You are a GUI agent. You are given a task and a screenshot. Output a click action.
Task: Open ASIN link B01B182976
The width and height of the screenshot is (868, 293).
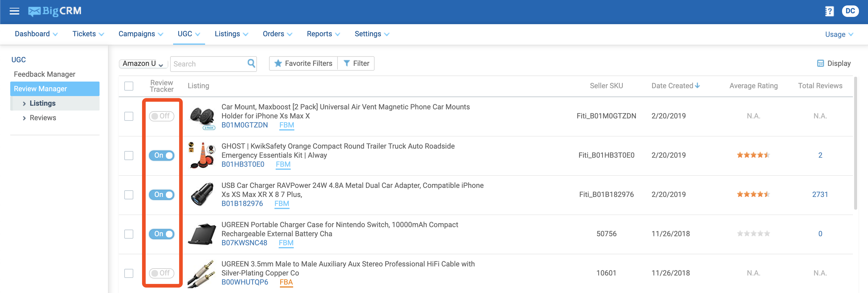(242, 204)
